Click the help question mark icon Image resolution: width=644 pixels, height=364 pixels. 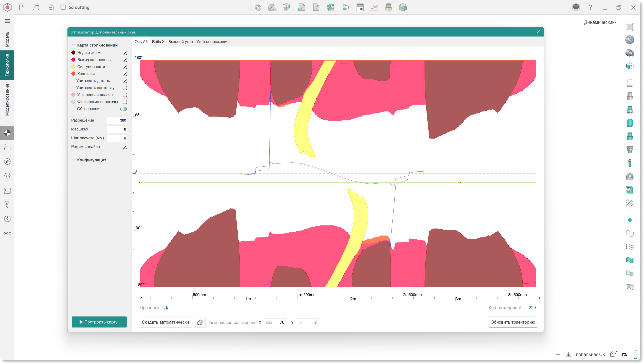(x=590, y=7)
